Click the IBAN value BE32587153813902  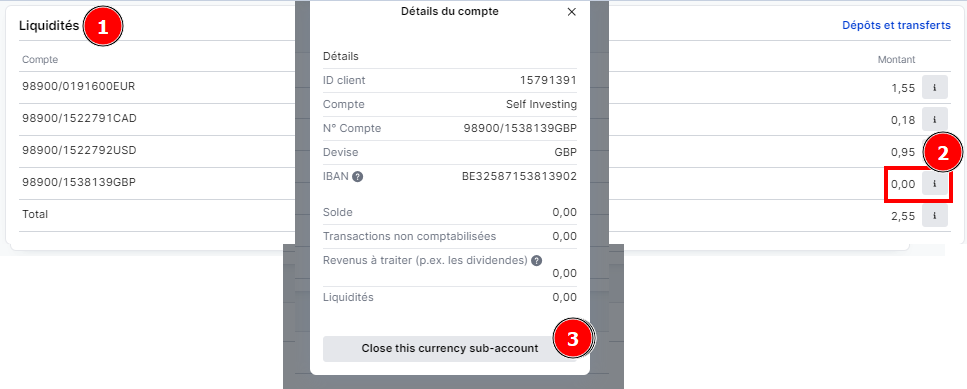point(519,176)
